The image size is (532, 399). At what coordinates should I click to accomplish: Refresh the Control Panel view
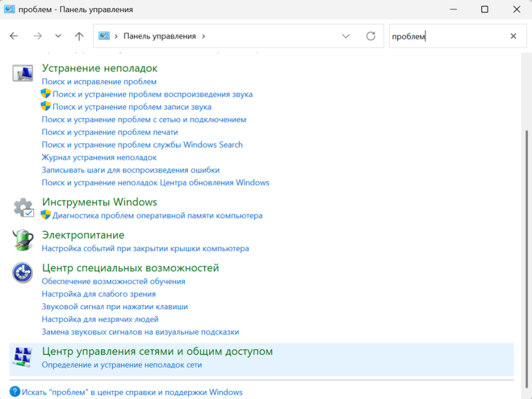coord(371,36)
